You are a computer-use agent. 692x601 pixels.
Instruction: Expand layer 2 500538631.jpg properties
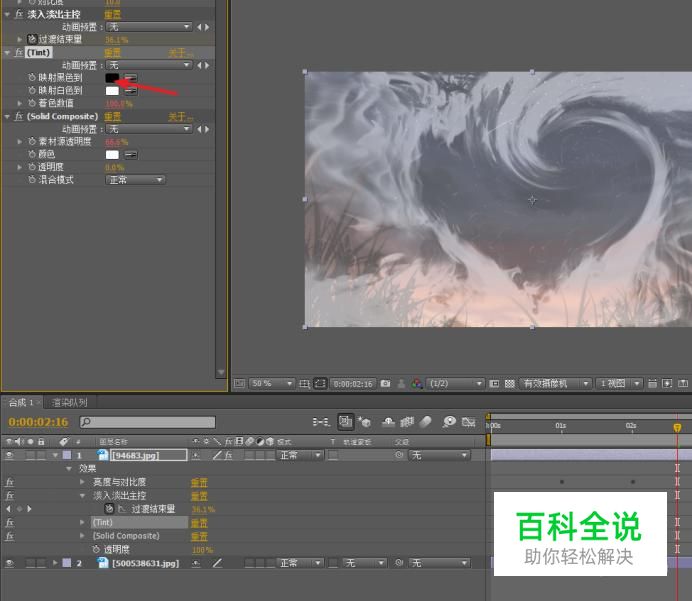[x=55, y=563]
